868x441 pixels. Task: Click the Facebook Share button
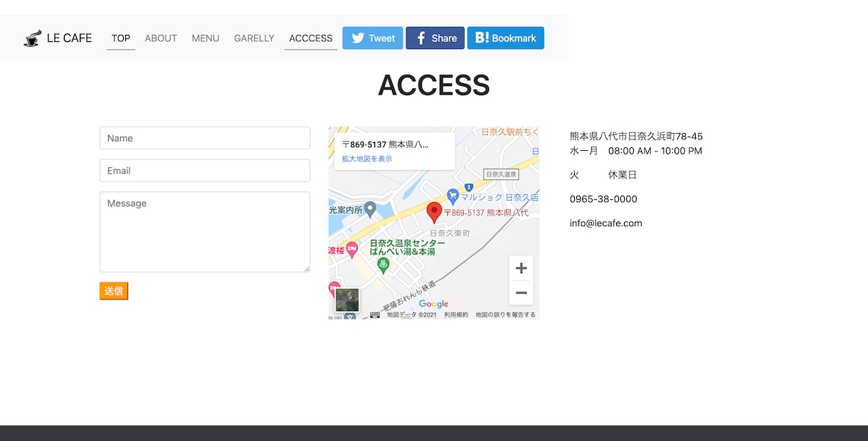click(435, 38)
